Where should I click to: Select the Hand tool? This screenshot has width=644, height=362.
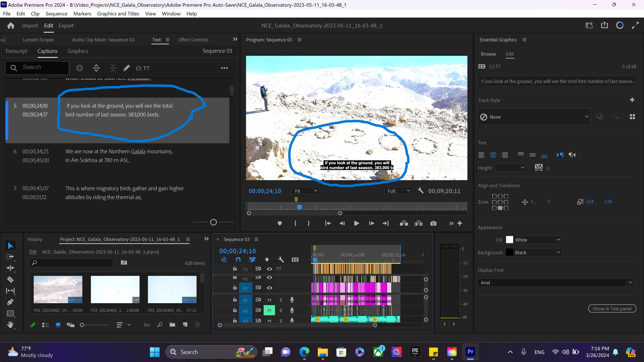click(x=10, y=324)
